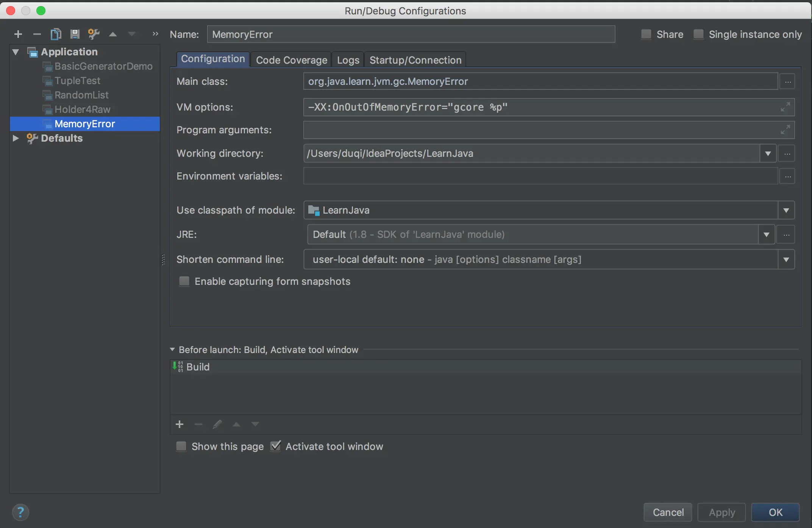This screenshot has width=812, height=528.
Task: Open the Shorten command line dropdown
Action: (x=786, y=259)
